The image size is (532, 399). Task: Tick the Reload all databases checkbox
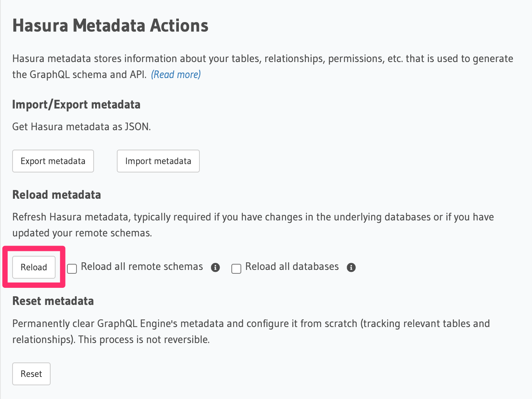236,268
